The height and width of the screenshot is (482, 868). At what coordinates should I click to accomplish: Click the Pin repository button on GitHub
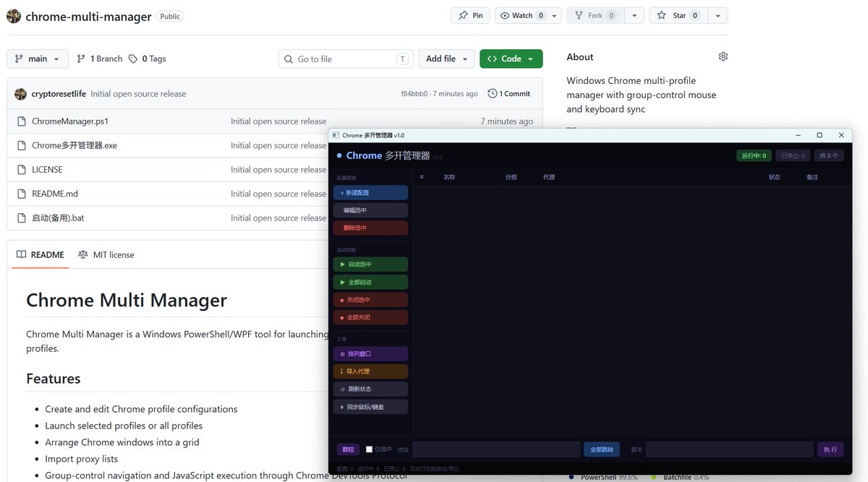tap(470, 15)
